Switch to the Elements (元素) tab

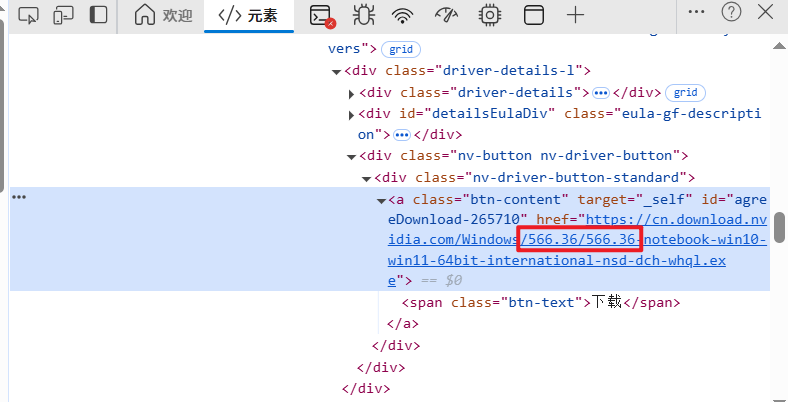(248, 15)
